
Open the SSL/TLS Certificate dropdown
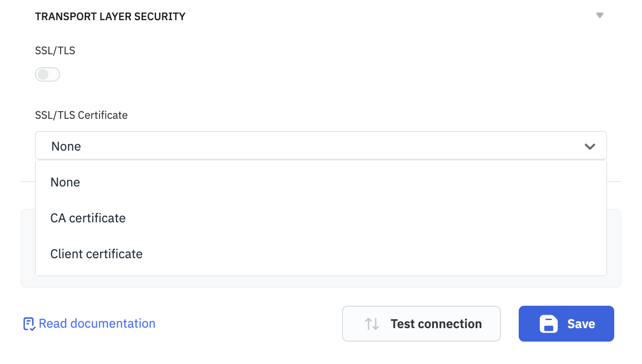point(321,146)
